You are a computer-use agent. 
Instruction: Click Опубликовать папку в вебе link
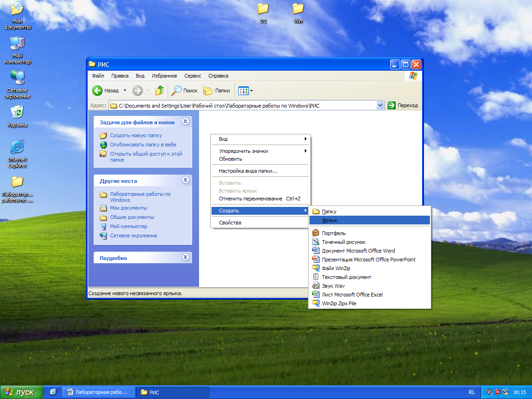(x=143, y=145)
